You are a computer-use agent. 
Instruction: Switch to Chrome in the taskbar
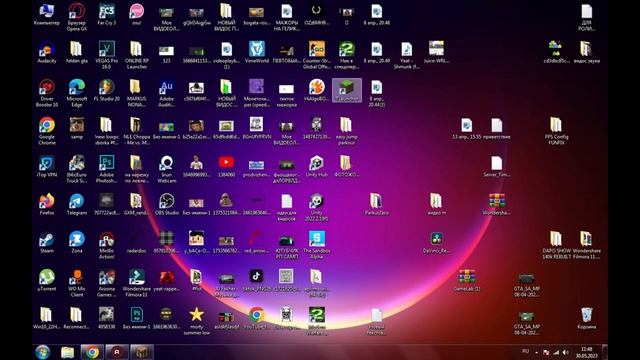pos(92,351)
